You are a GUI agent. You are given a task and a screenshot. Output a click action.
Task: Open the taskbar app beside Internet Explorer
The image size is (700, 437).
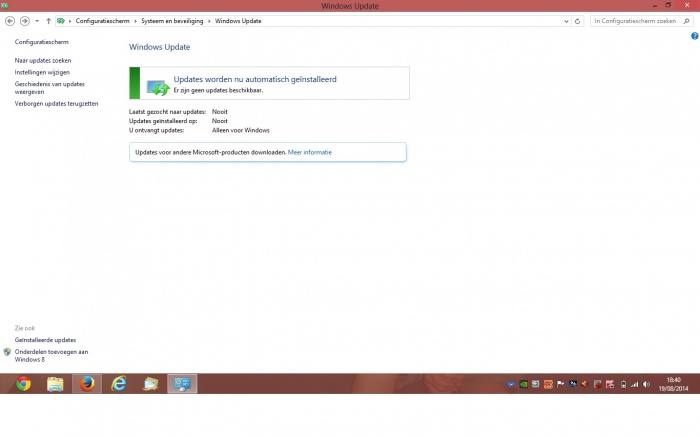[150, 384]
